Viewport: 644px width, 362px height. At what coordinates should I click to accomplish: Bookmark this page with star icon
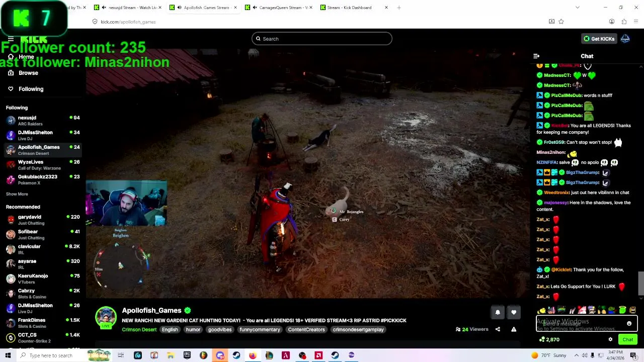pyautogui.click(x=561, y=22)
